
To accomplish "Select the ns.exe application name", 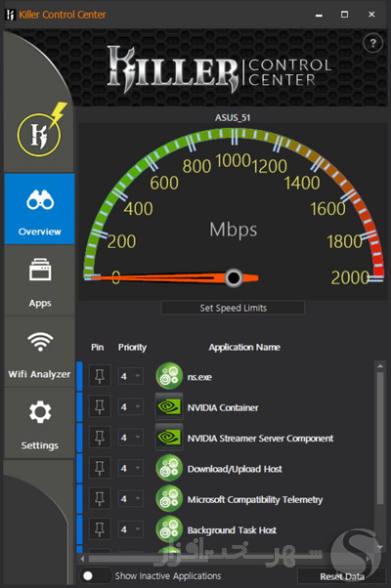I will point(199,377).
